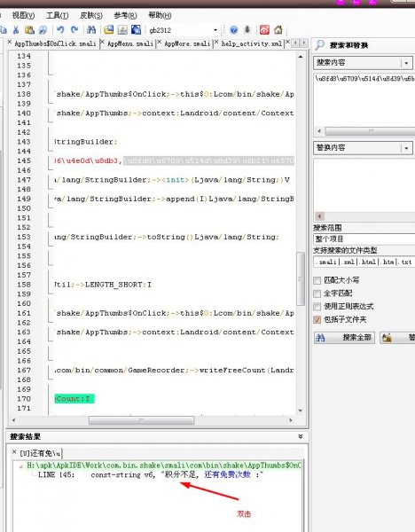The image size is (415, 532).
Task: Click the replace button right of 搜索全部
Action: tap(397, 337)
